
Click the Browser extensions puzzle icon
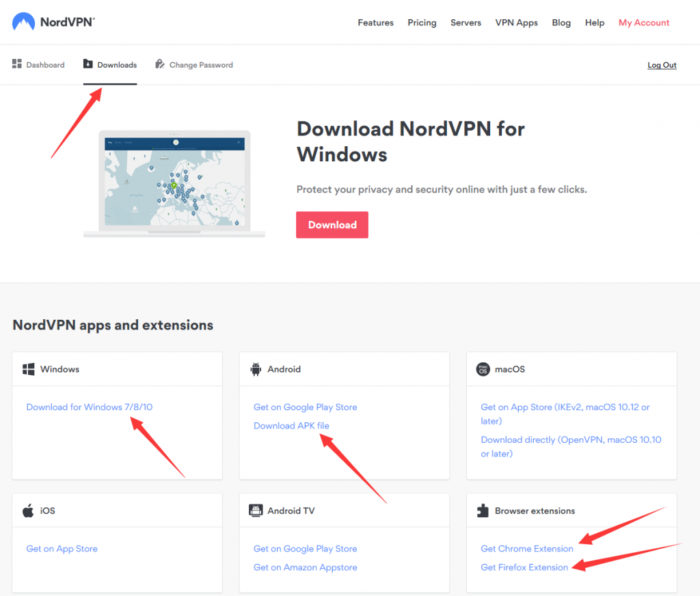pos(483,511)
